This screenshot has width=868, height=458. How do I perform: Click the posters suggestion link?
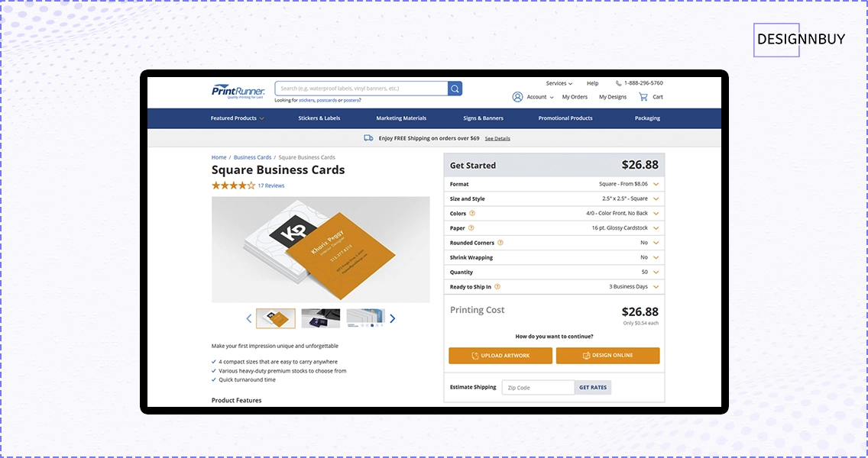pos(352,101)
